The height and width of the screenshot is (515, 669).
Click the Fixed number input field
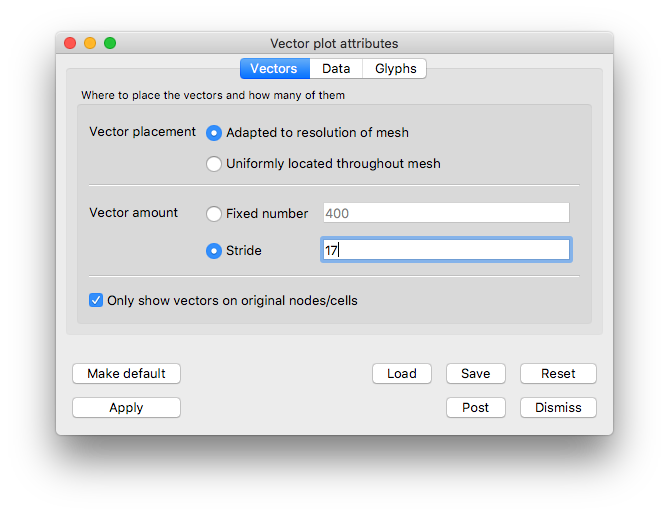point(446,213)
